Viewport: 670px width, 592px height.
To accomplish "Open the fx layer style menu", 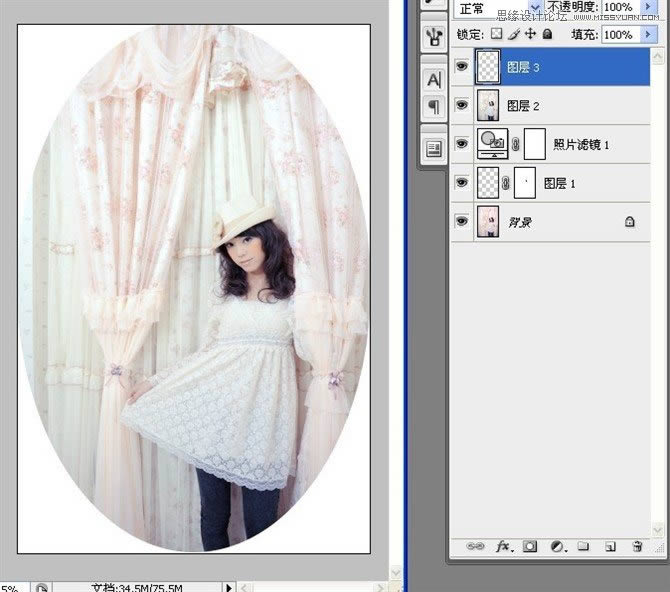I will [504, 547].
